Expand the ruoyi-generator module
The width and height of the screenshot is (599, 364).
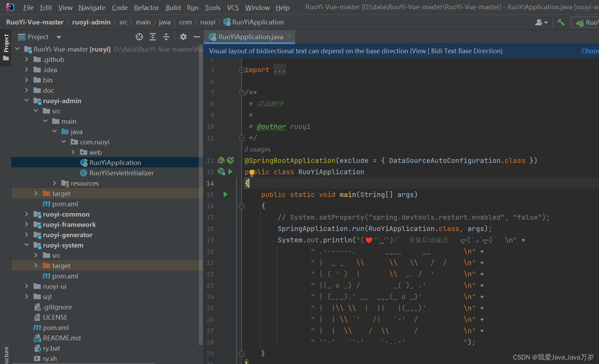point(26,234)
